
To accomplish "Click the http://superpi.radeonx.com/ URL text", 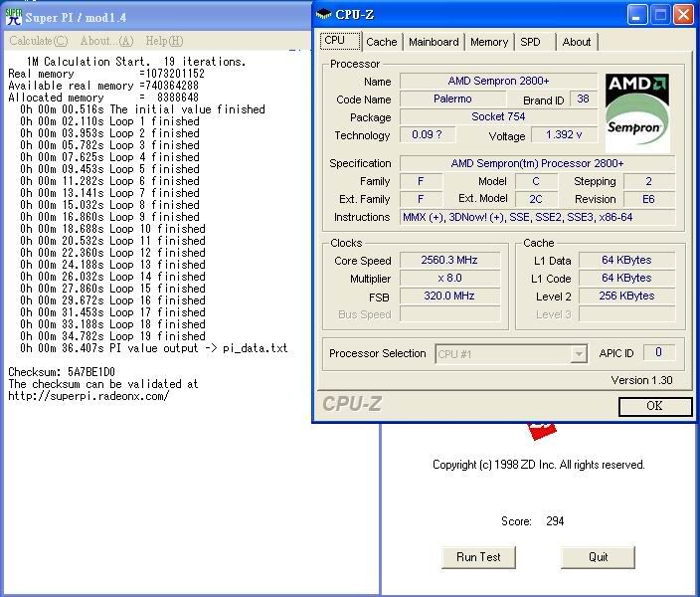I will [88, 396].
